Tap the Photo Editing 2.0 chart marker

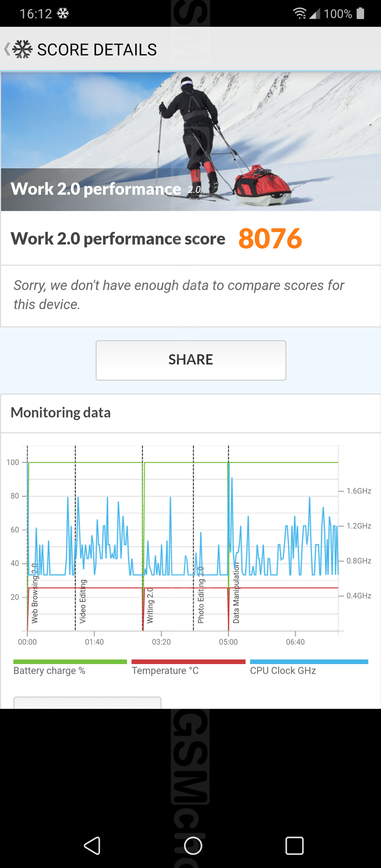tap(201, 595)
